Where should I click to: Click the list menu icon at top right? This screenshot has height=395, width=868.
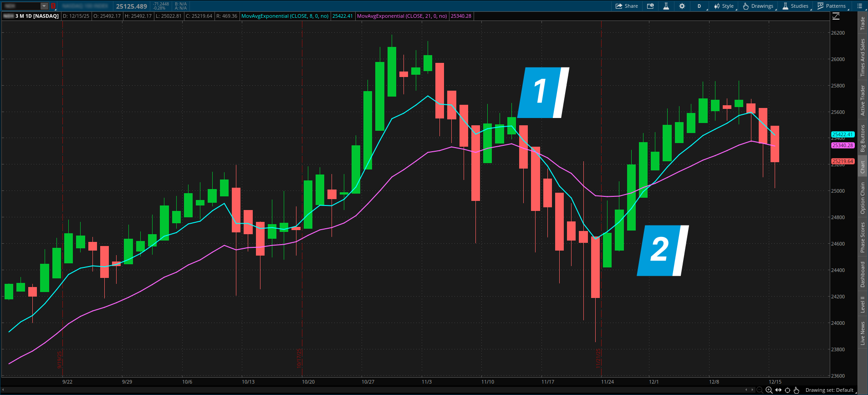(x=859, y=6)
